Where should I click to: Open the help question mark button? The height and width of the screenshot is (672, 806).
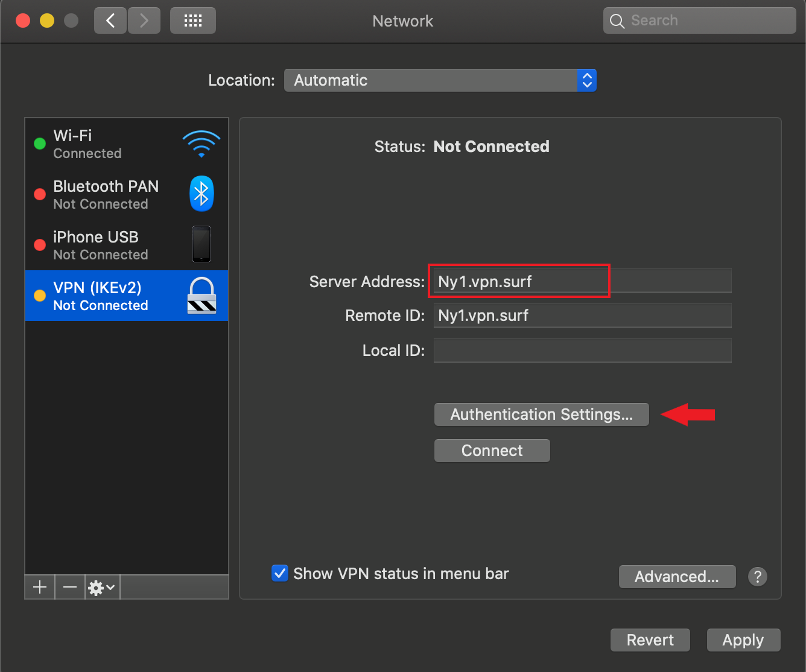(757, 577)
